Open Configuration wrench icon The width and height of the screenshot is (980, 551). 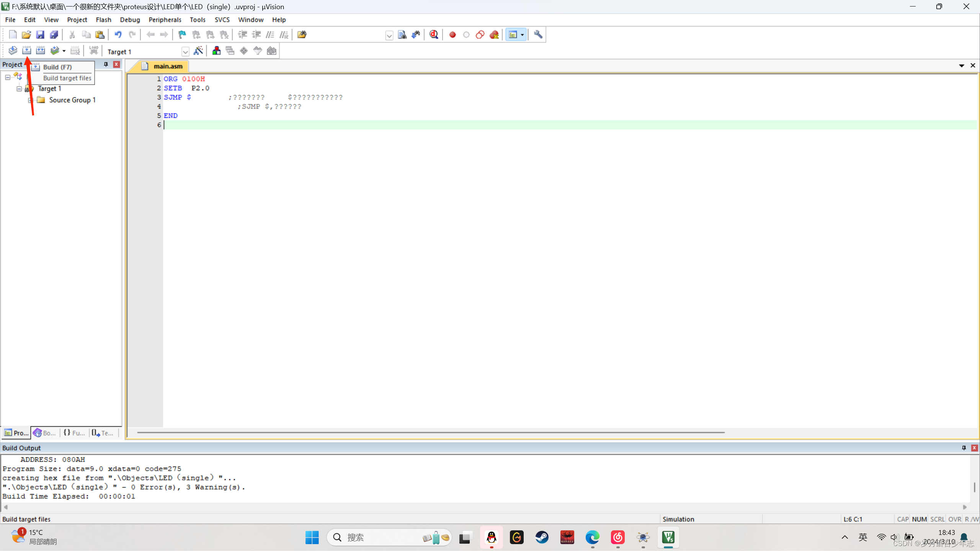538,35
